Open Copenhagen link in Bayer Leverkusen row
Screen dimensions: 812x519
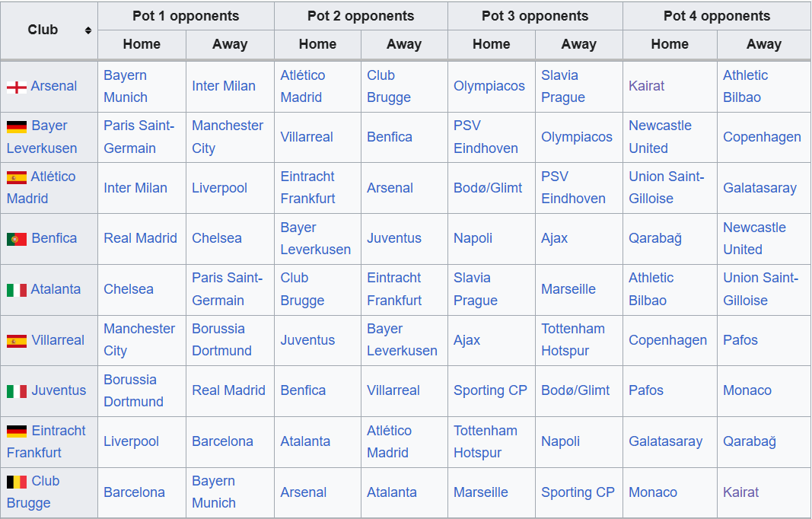(762, 137)
